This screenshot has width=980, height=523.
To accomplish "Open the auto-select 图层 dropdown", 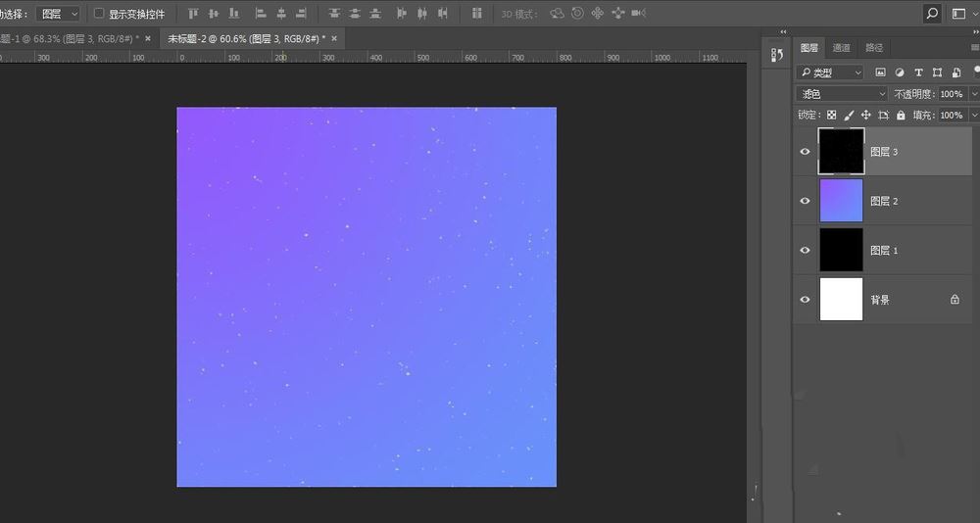I will [58, 13].
